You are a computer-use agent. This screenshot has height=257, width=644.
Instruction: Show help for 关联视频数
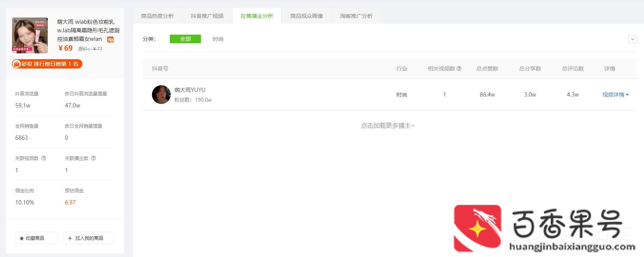(x=44, y=158)
